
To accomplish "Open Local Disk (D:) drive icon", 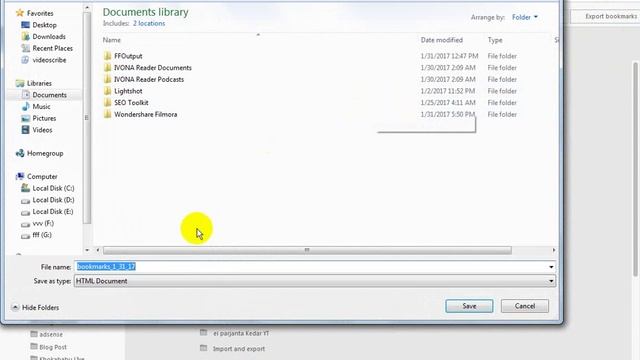I will click(25, 200).
